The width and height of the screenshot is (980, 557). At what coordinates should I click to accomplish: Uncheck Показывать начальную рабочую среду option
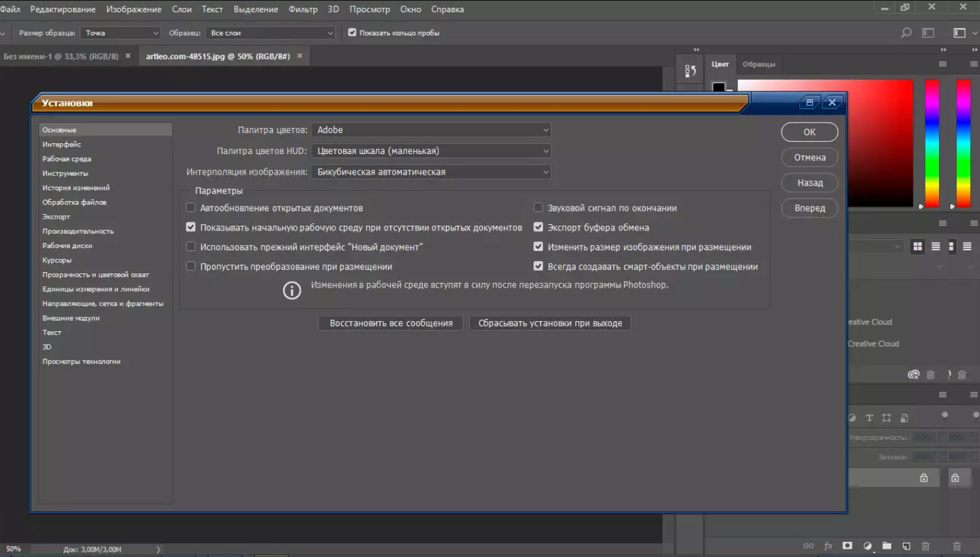191,227
